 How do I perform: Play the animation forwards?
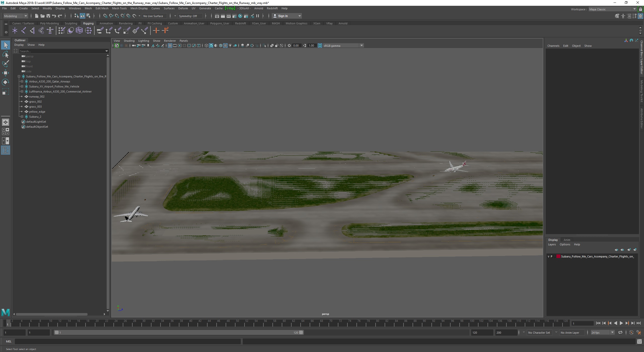pyautogui.click(x=621, y=323)
